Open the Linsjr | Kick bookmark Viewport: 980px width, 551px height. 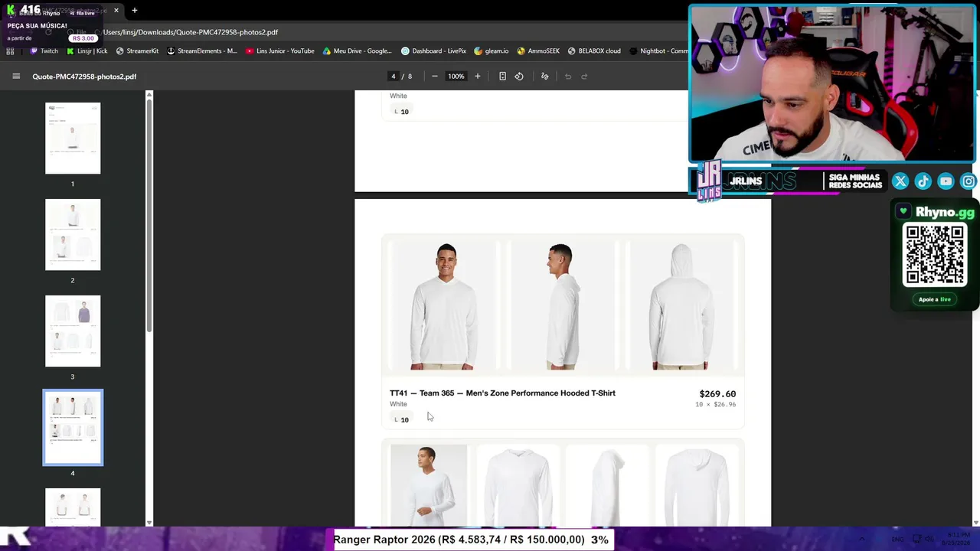pyautogui.click(x=87, y=51)
